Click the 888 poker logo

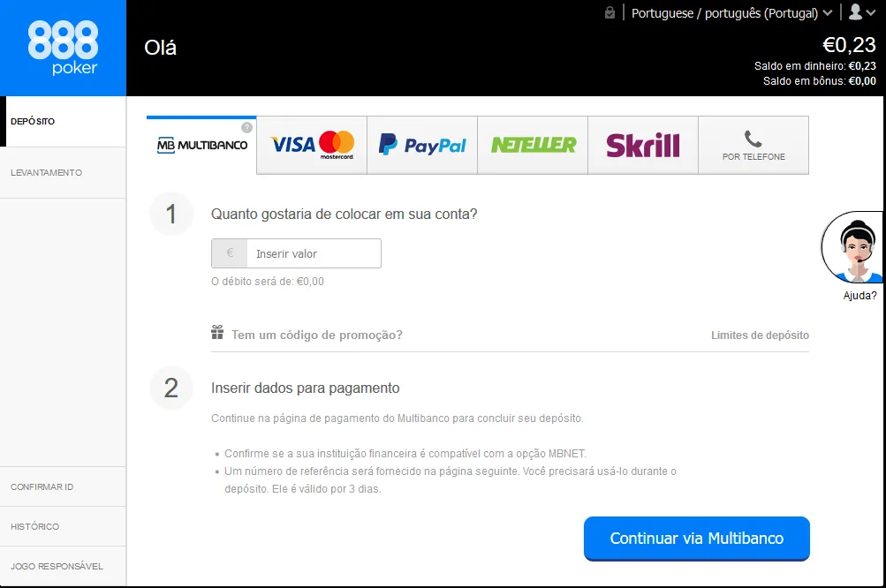[63, 48]
